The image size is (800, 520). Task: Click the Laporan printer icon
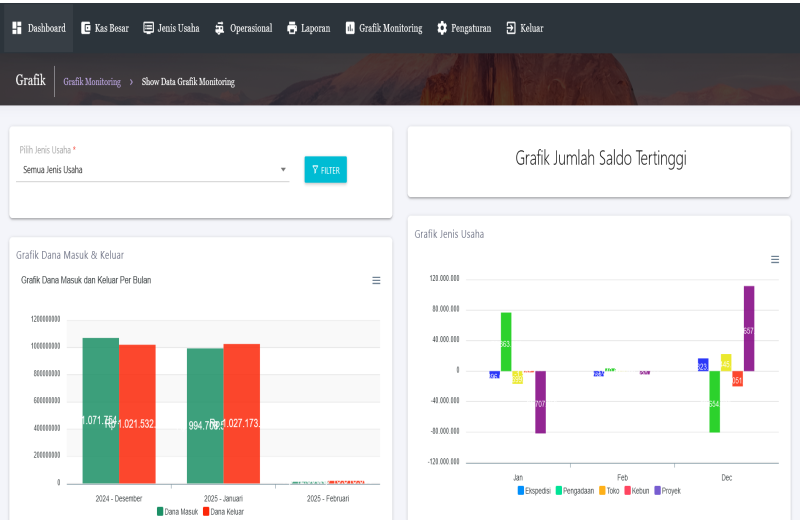[x=292, y=28]
